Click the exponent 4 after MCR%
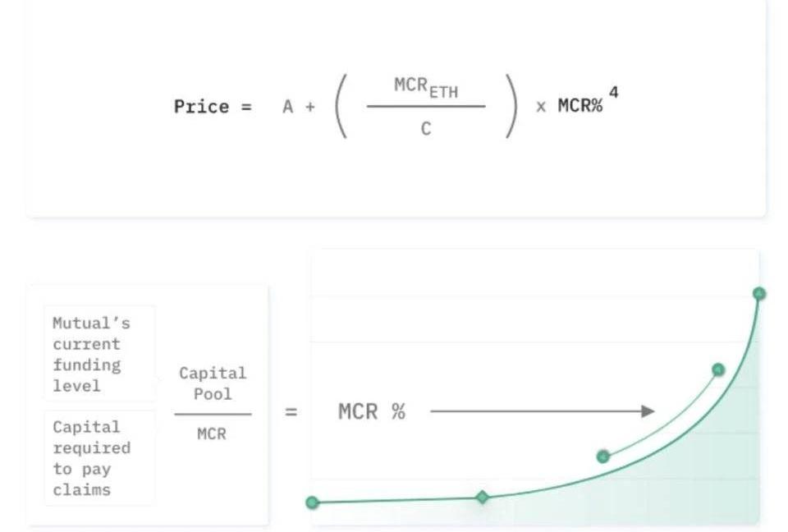 (x=614, y=93)
